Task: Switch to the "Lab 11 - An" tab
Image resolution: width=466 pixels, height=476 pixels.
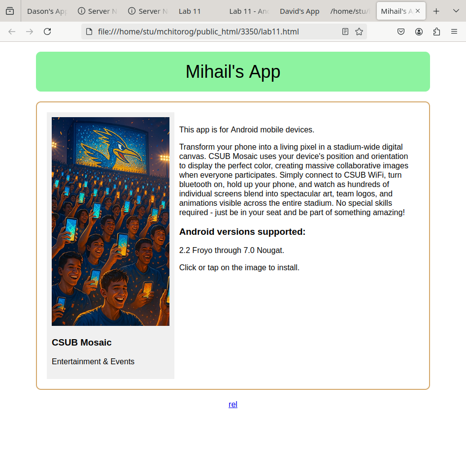Action: [x=249, y=11]
